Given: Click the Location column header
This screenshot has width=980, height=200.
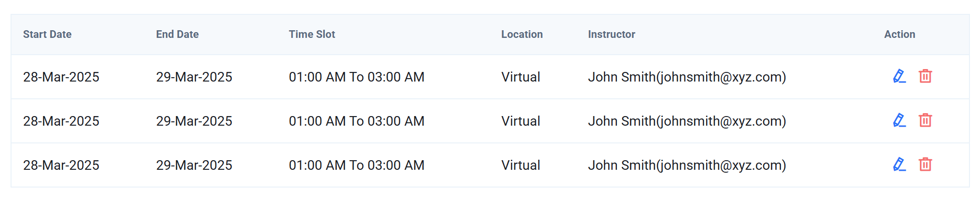Looking at the screenshot, I should tap(522, 35).
